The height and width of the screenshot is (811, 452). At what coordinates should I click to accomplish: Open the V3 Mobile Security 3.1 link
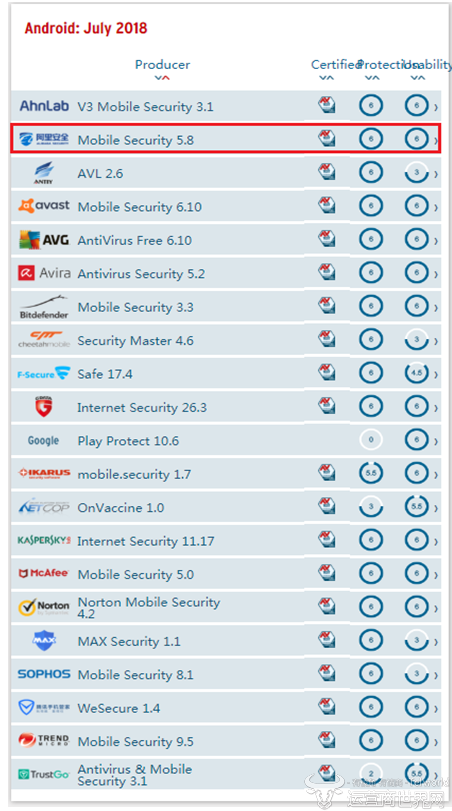(145, 107)
